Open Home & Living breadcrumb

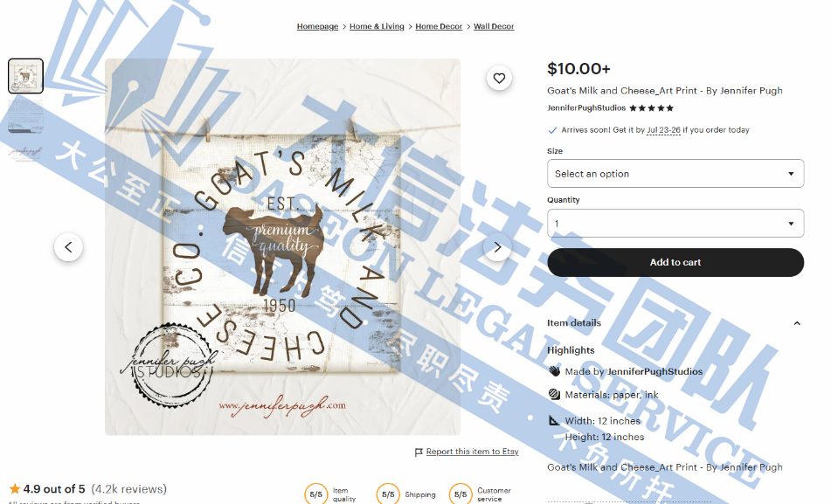click(x=377, y=26)
